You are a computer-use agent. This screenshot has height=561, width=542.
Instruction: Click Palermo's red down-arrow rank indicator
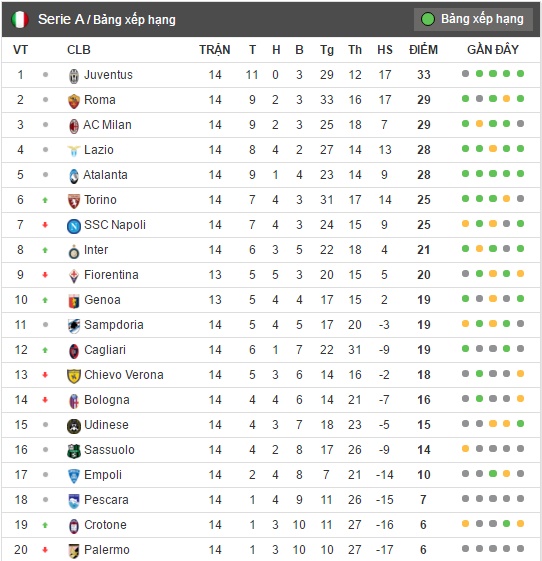tap(45, 550)
